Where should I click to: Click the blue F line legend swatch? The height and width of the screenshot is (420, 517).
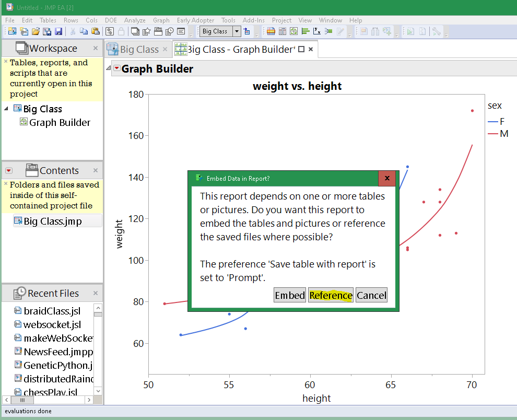click(492, 122)
